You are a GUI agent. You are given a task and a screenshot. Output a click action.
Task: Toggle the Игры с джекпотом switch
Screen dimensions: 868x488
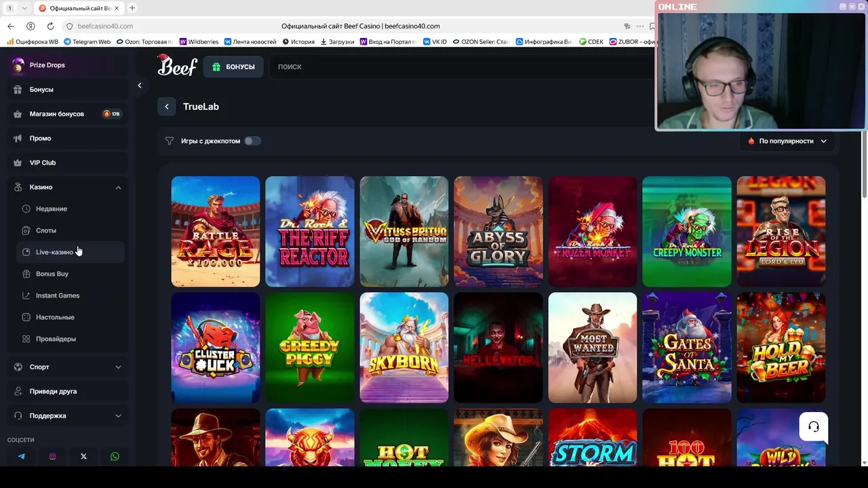coord(252,141)
